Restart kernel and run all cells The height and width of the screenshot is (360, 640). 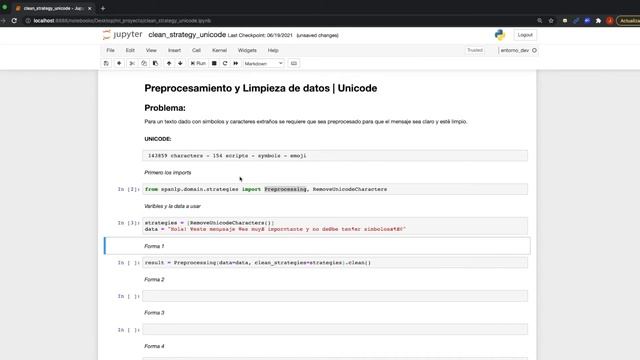pyautogui.click(x=236, y=63)
